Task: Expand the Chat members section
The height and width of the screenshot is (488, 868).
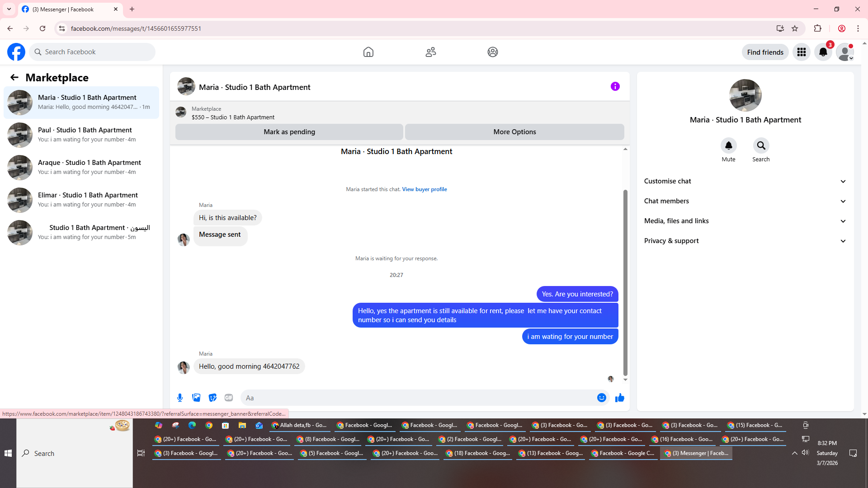Action: [x=745, y=201]
